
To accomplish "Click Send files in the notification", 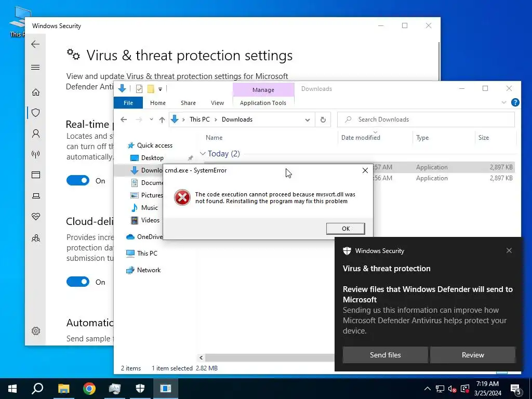I will pos(385,355).
